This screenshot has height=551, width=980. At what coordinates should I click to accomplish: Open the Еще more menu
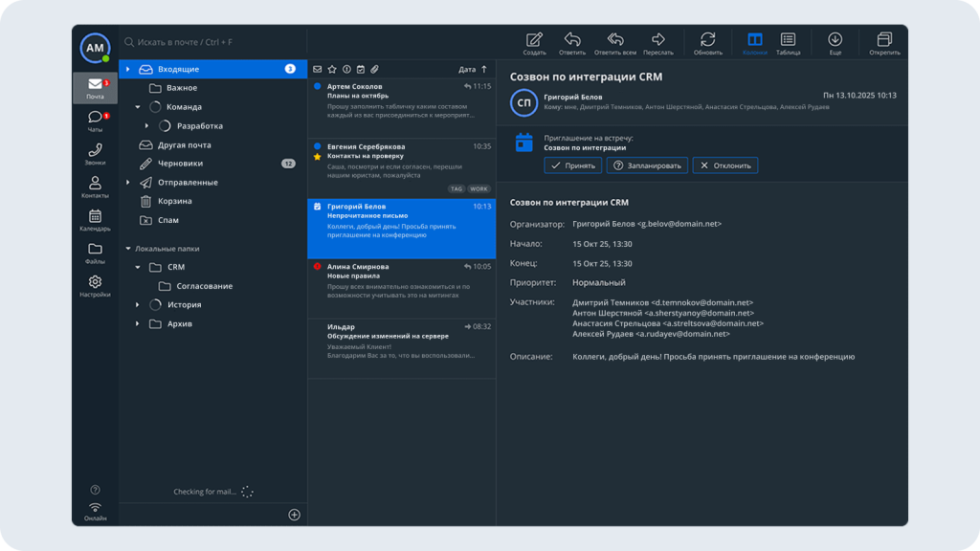pyautogui.click(x=835, y=41)
